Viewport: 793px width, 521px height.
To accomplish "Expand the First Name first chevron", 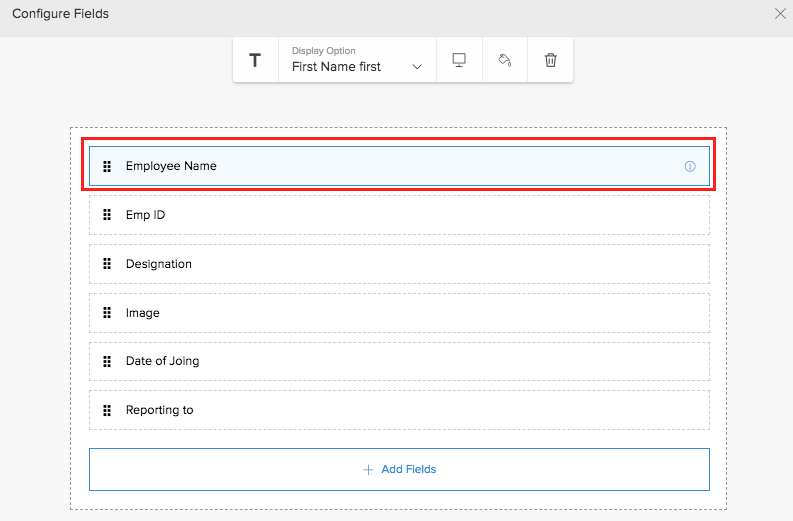I will pos(417,67).
